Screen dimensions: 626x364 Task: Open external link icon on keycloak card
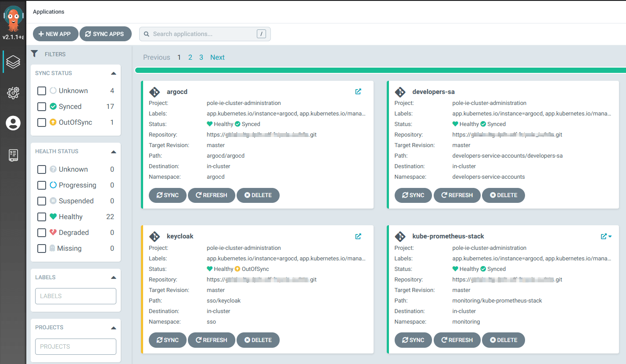coord(358,236)
